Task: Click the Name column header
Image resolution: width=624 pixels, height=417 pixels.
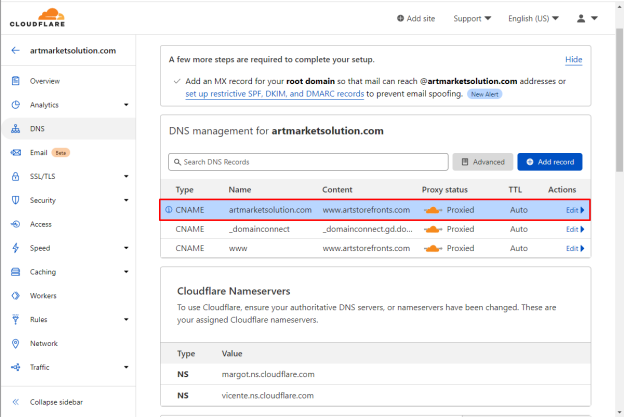Action: click(x=240, y=190)
